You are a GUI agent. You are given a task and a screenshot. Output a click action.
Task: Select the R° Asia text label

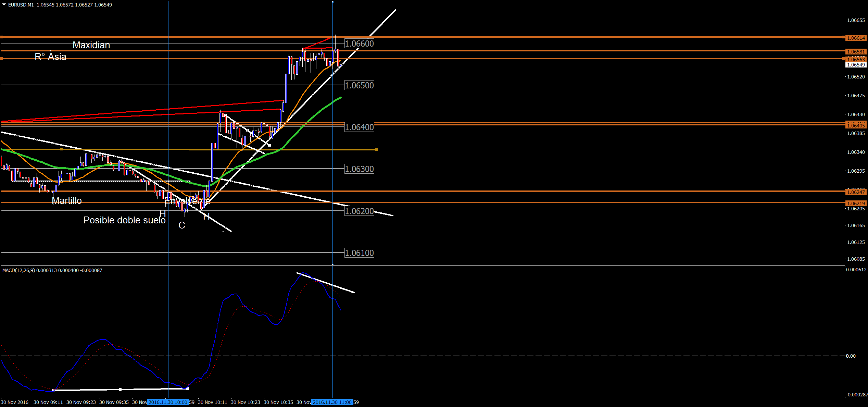pos(50,57)
